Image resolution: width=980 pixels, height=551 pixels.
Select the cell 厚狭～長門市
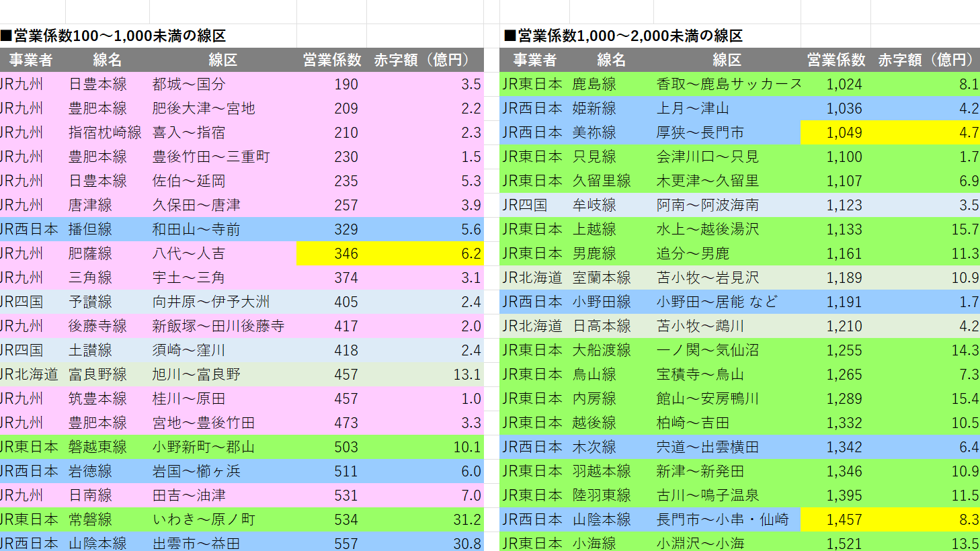pyautogui.click(x=727, y=132)
